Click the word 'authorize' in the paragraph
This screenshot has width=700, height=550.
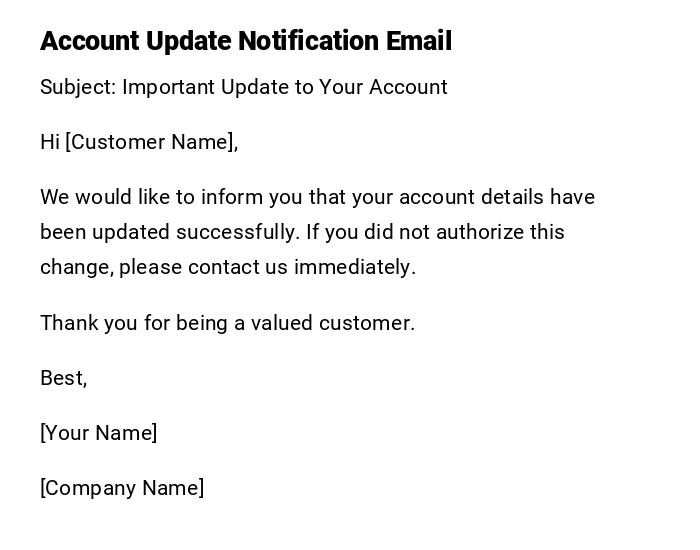click(x=482, y=232)
